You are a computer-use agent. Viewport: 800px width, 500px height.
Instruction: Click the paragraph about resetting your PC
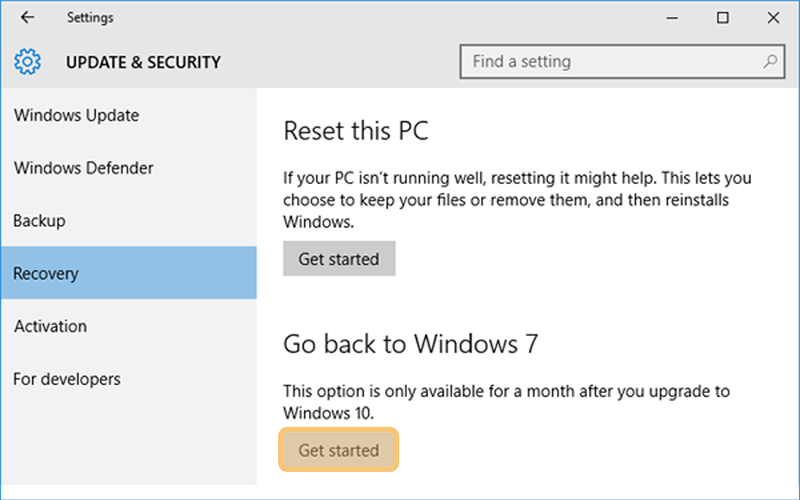(x=517, y=199)
